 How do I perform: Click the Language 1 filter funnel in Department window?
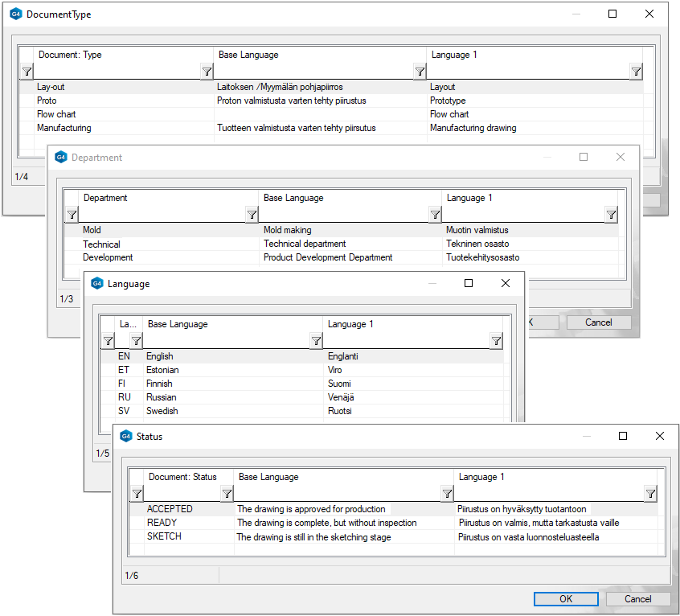point(611,215)
